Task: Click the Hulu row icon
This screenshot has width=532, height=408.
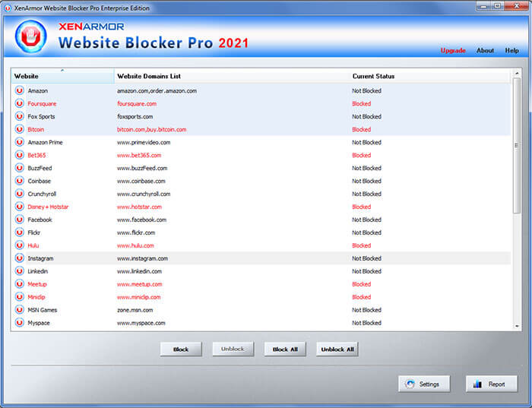Action: pos(19,245)
